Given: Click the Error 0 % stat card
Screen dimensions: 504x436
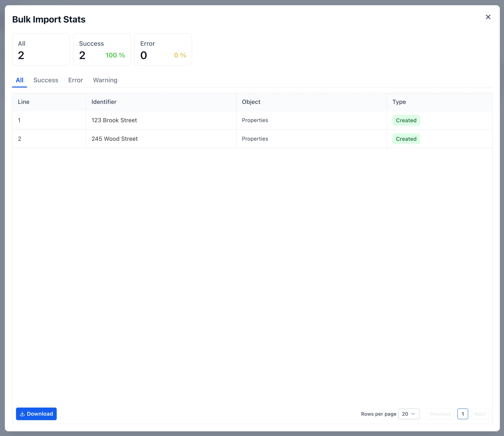Looking at the screenshot, I should (x=163, y=49).
